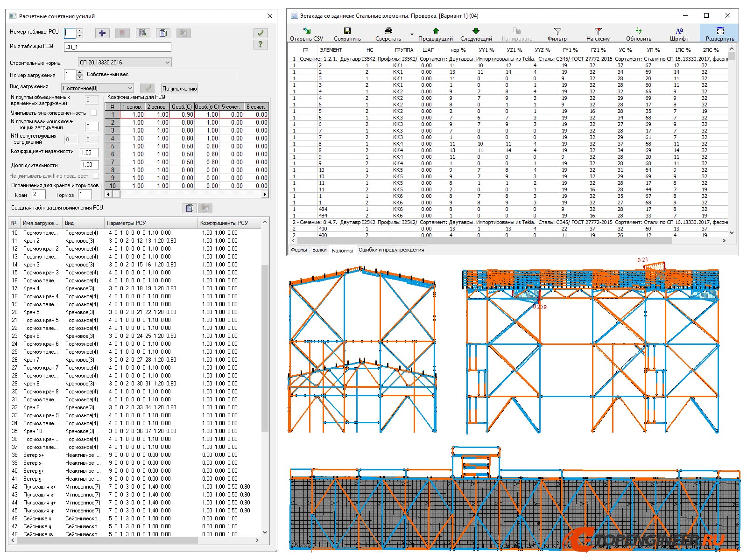Confirm dialog with green checkmark button
Image resolution: width=747 pixels, height=560 pixels.
(261, 33)
